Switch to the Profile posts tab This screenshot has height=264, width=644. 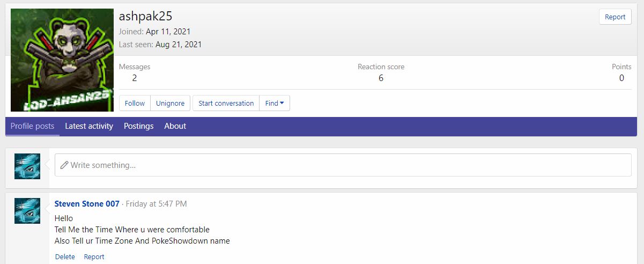point(32,126)
